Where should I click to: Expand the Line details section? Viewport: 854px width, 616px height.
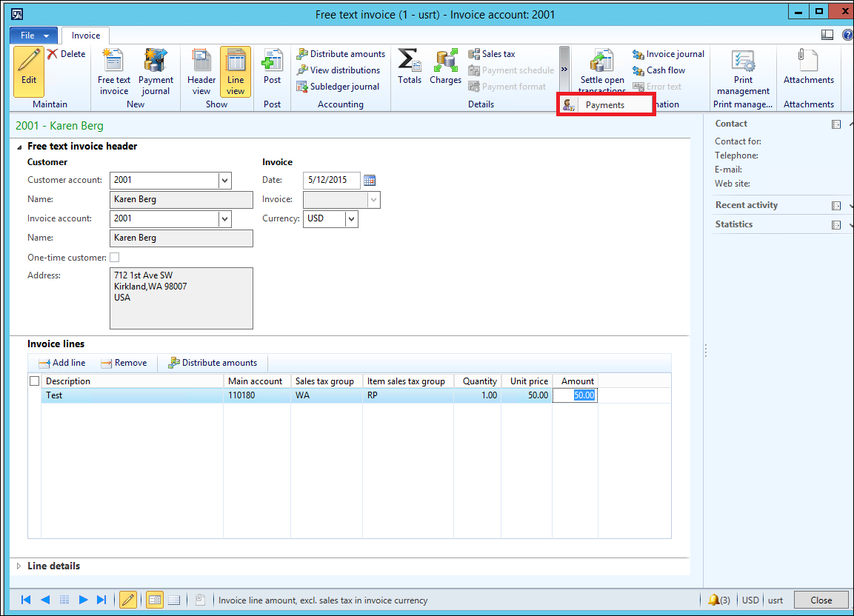coord(19,566)
